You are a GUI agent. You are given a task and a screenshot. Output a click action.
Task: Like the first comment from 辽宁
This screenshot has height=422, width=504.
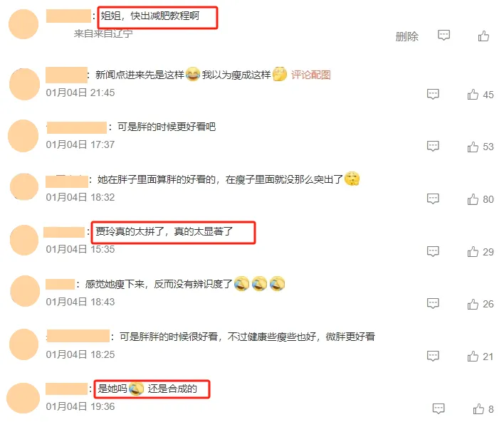[x=483, y=36]
